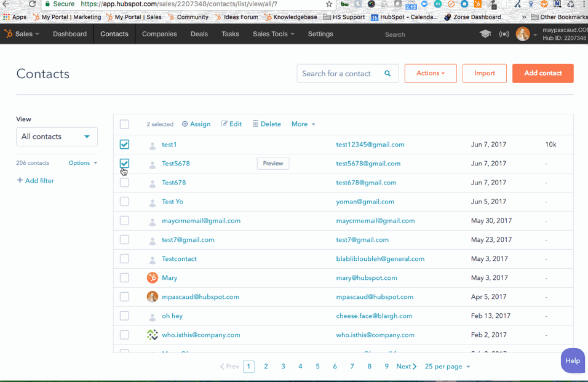Image resolution: width=588 pixels, height=382 pixels.
Task: Tick the checkbox for Mary
Action: coord(124,278)
